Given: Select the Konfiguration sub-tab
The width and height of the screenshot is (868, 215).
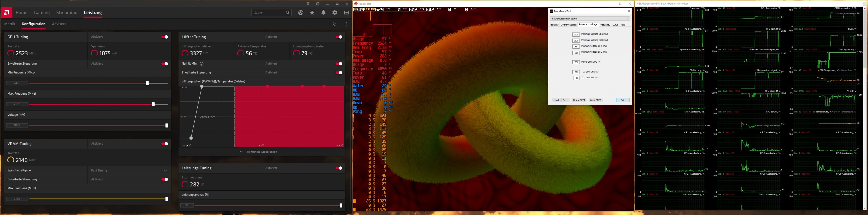Looking at the screenshot, I should 33,24.
